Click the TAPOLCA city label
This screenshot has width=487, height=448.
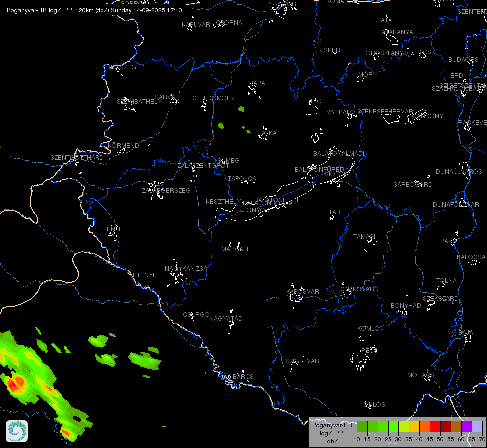pos(242,179)
